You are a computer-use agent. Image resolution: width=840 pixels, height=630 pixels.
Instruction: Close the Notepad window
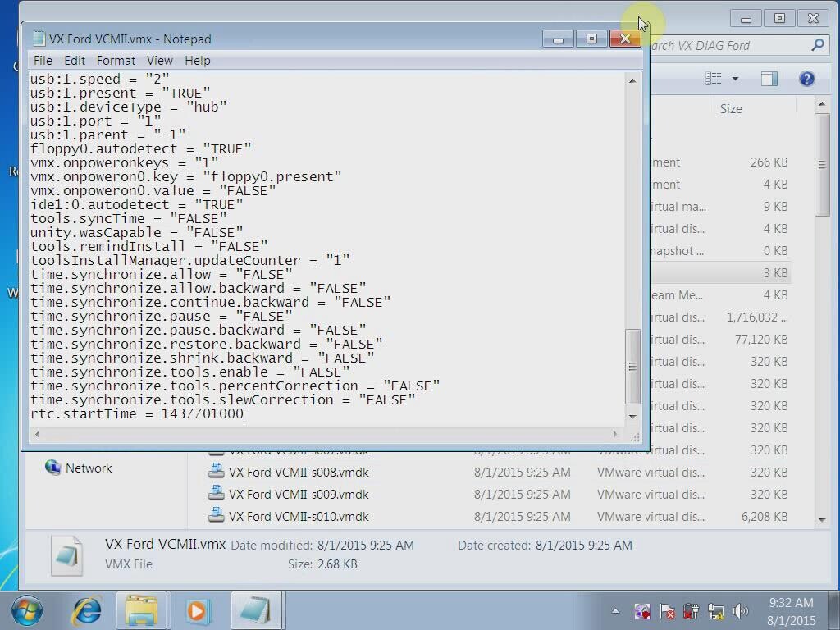[624, 39]
